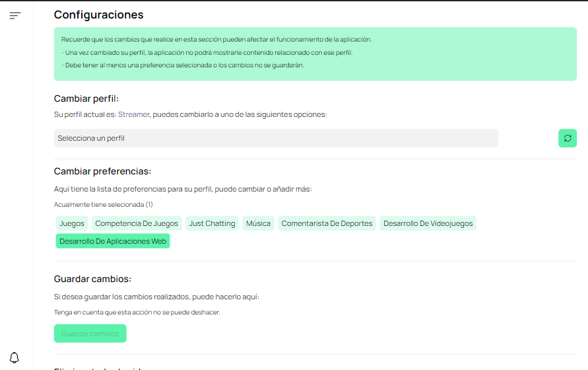
Task: Enable the Música preference chip
Action: point(259,223)
